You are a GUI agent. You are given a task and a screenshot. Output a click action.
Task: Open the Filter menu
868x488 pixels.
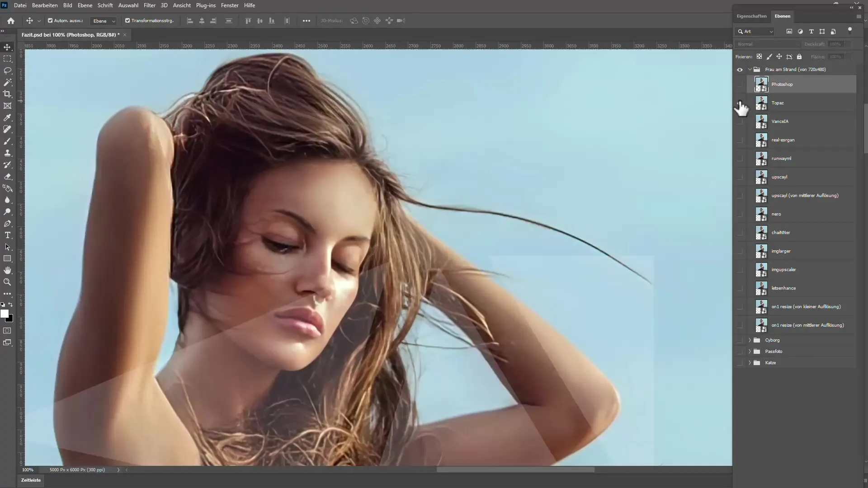[x=150, y=5]
